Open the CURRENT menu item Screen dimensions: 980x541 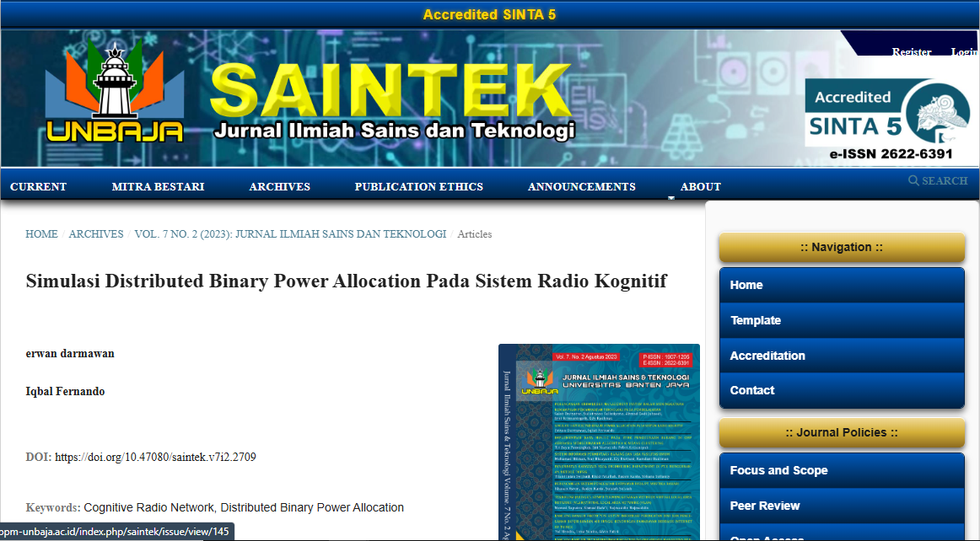click(x=38, y=187)
